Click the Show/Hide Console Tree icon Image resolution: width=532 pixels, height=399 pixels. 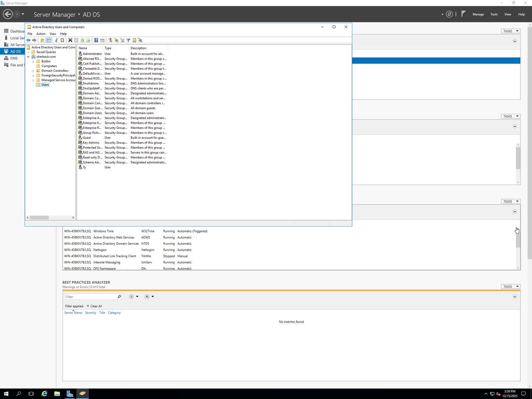48,40
